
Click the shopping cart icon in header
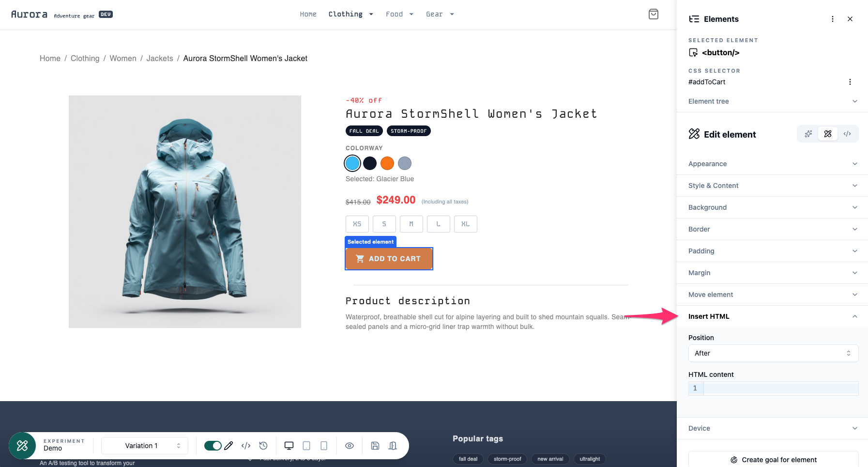click(654, 14)
